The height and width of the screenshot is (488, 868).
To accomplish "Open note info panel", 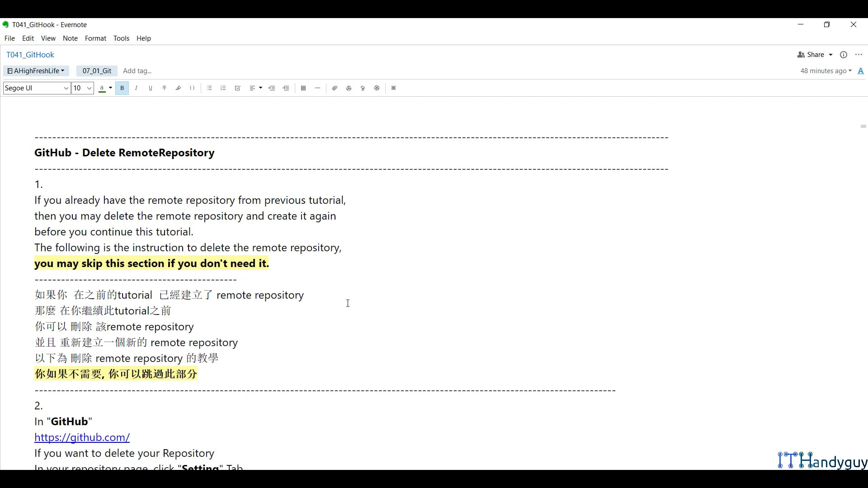I will [844, 55].
